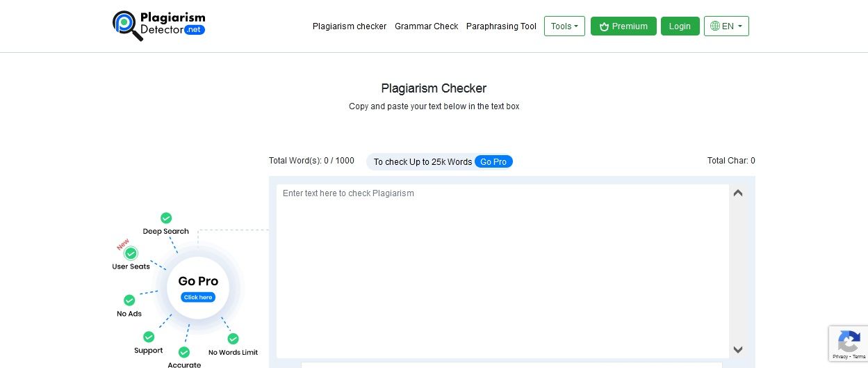Screen dimensions: 868x368
Task: Click the blue Go Pro pill button
Action: (493, 161)
